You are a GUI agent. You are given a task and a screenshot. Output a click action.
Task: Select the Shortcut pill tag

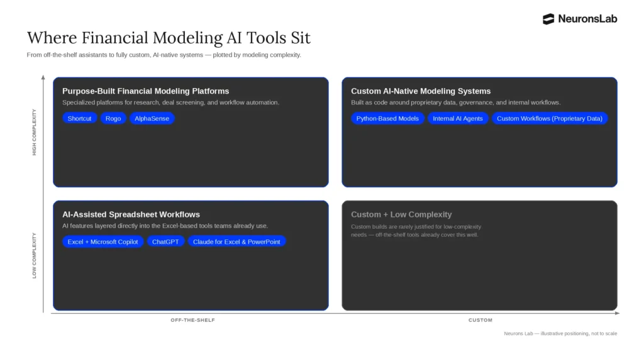tap(80, 118)
